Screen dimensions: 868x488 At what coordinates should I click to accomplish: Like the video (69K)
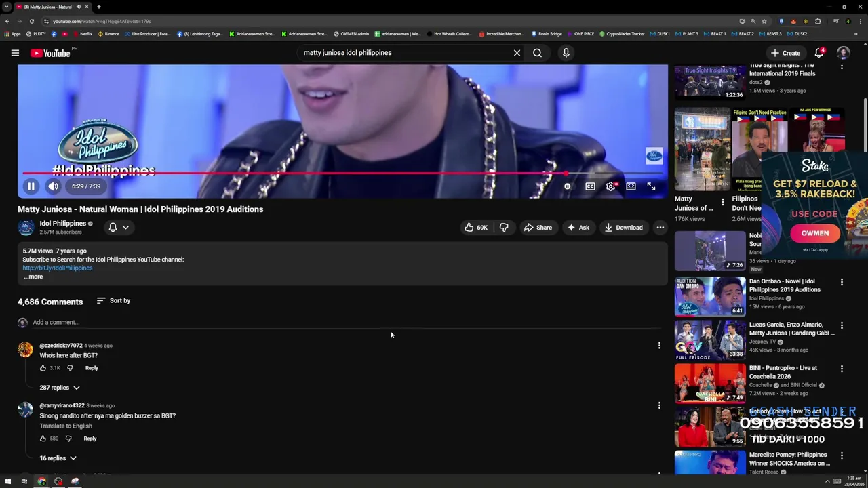click(476, 228)
